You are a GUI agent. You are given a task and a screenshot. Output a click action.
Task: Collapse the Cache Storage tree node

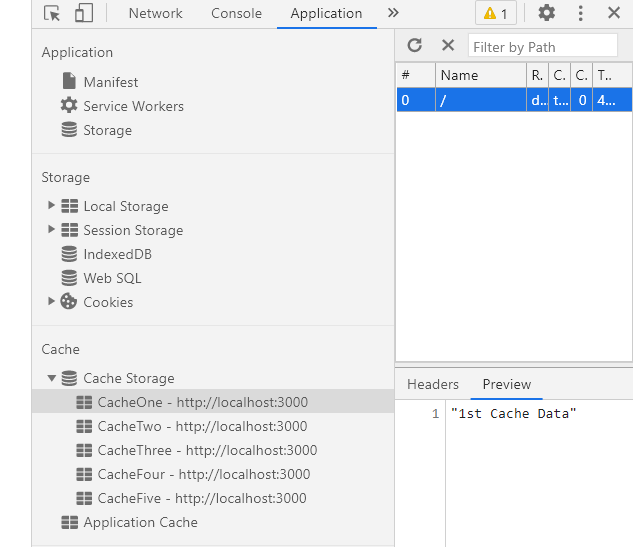tap(51, 378)
